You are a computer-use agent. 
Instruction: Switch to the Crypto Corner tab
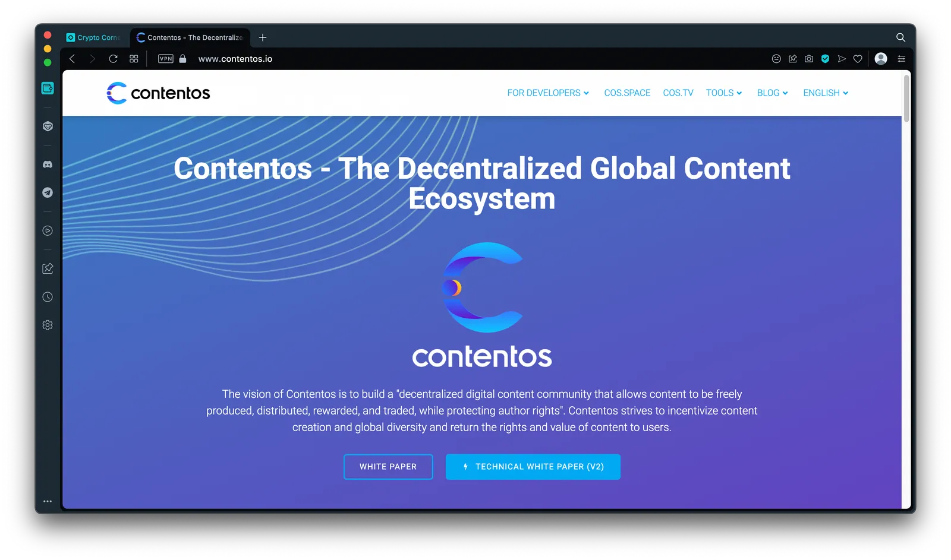(93, 37)
